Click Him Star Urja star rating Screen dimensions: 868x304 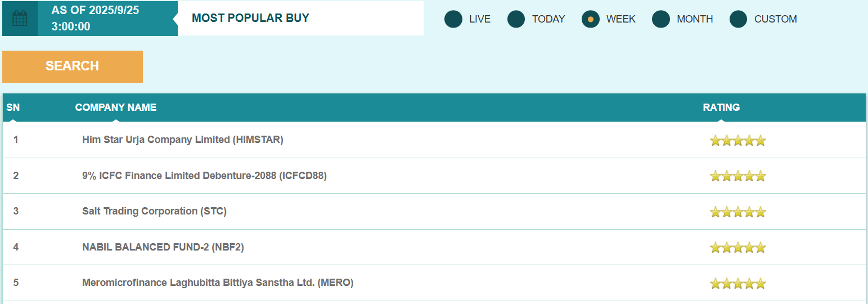[737, 140]
